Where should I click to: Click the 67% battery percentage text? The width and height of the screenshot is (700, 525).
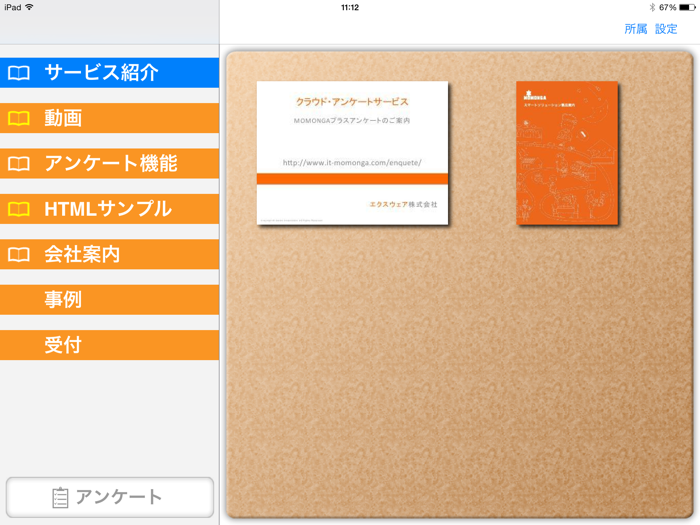[x=667, y=7]
